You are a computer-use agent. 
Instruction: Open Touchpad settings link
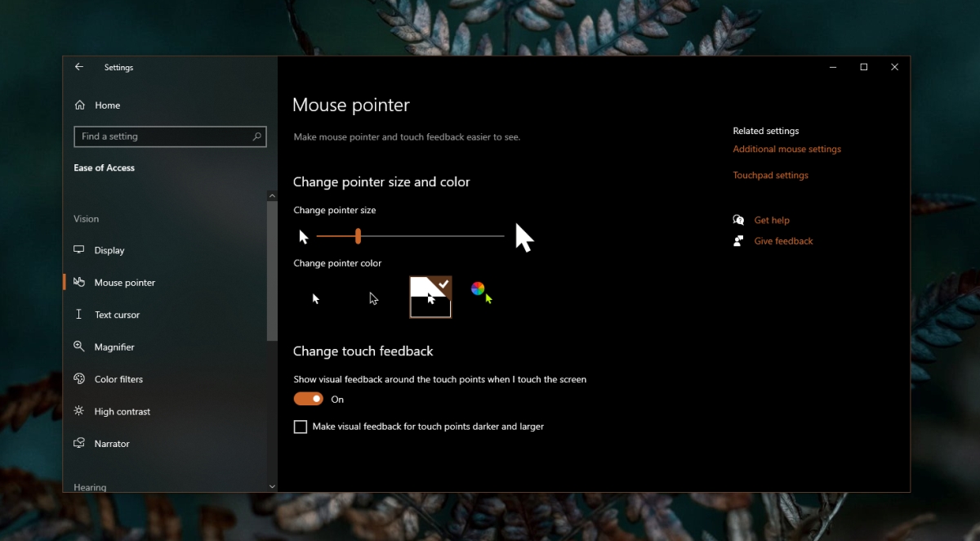(x=770, y=175)
